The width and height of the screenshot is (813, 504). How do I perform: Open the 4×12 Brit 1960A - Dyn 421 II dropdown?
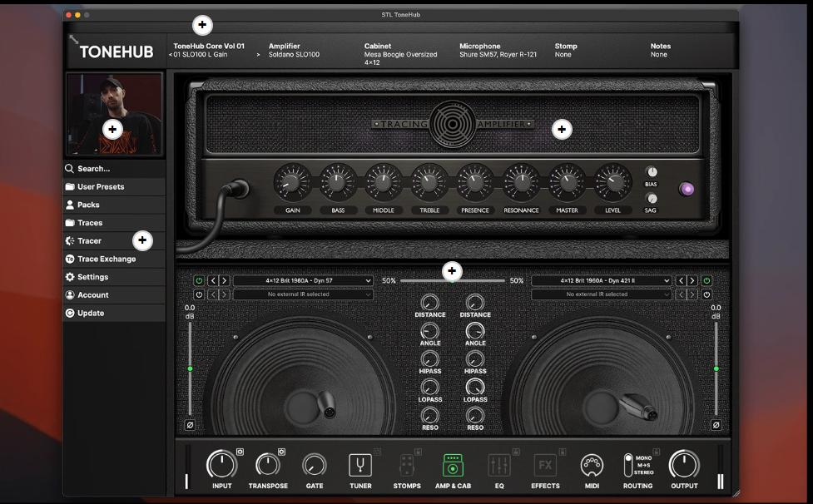pyautogui.click(x=602, y=281)
